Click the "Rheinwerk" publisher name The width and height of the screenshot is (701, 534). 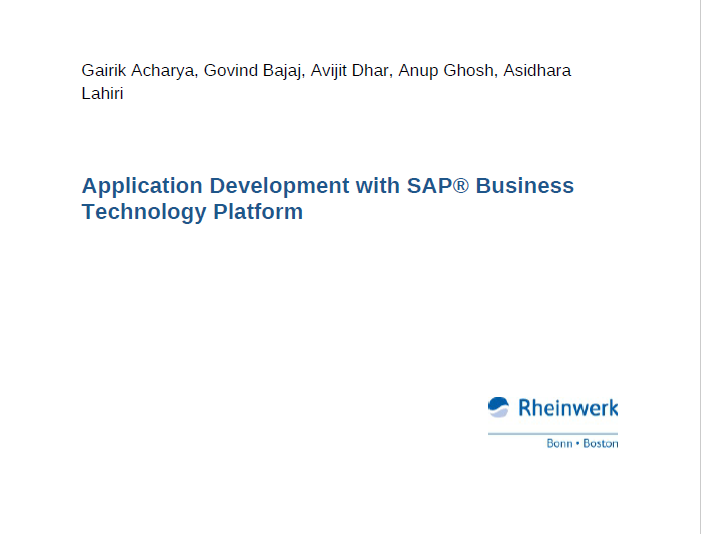pos(568,408)
